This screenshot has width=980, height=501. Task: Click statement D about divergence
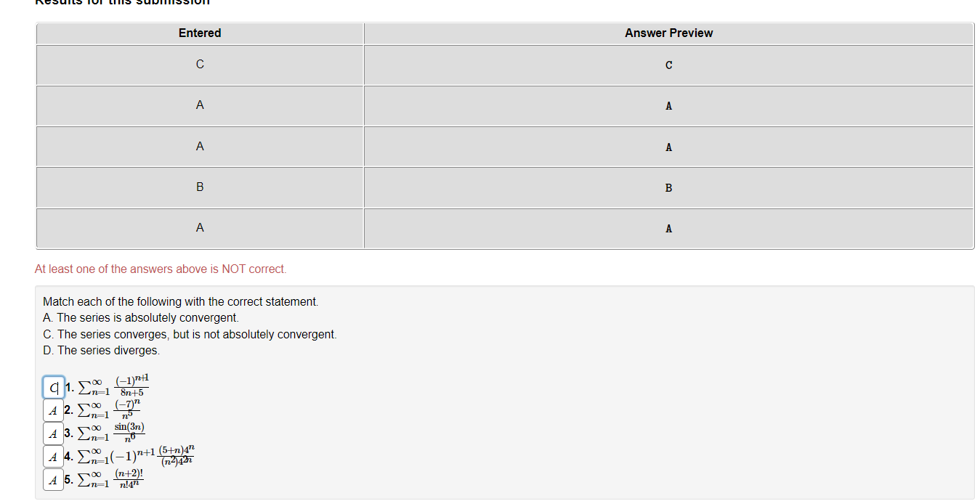[x=116, y=350]
